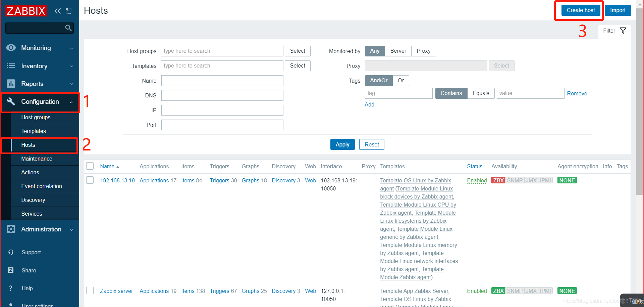Click SNMP badge in 192.168.13.19 row
This screenshot has height=307, width=644.
(x=515, y=180)
